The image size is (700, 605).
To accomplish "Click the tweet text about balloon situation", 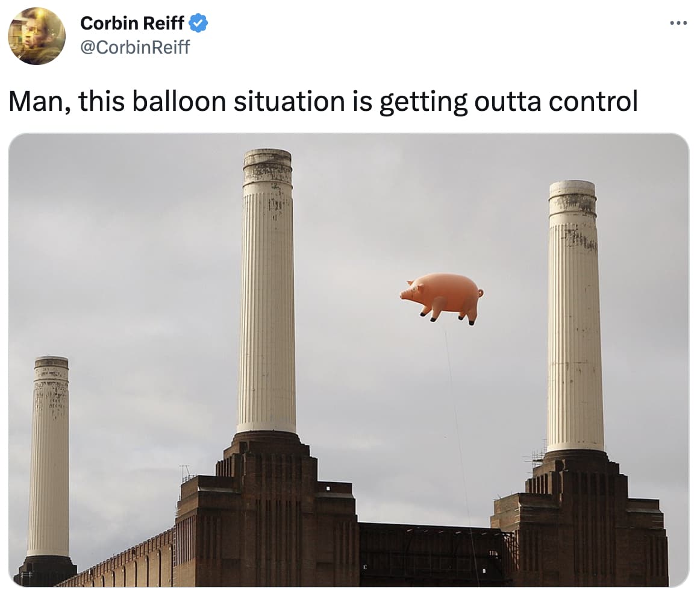I will click(323, 101).
